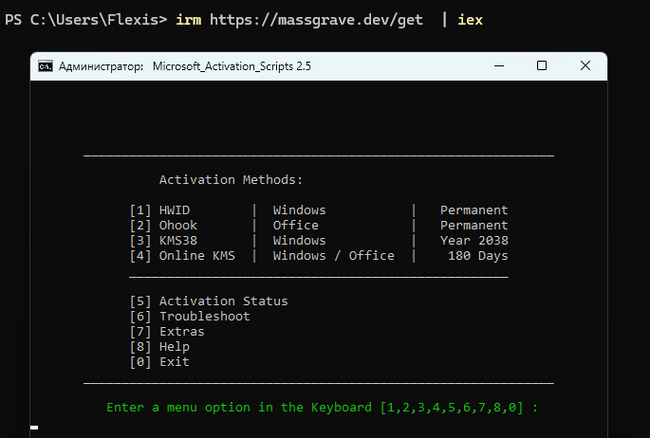The height and width of the screenshot is (438, 650).
Task: Maximize the Microsoft Activation Scripts window
Action: pos(542,66)
